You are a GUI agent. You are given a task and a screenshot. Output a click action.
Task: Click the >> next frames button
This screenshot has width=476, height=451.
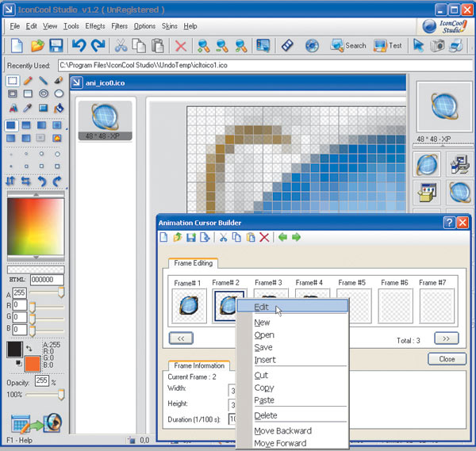446,338
